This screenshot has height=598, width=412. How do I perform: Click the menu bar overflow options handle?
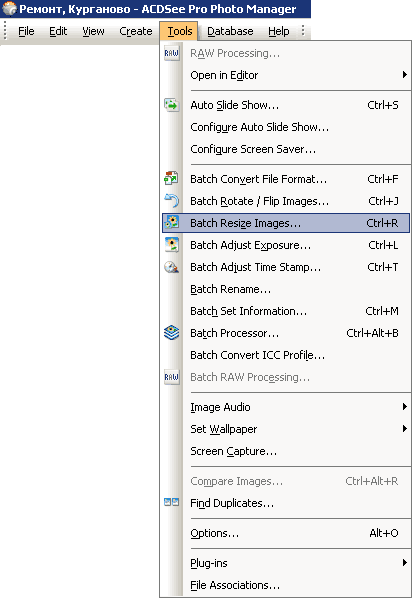tap(303, 31)
